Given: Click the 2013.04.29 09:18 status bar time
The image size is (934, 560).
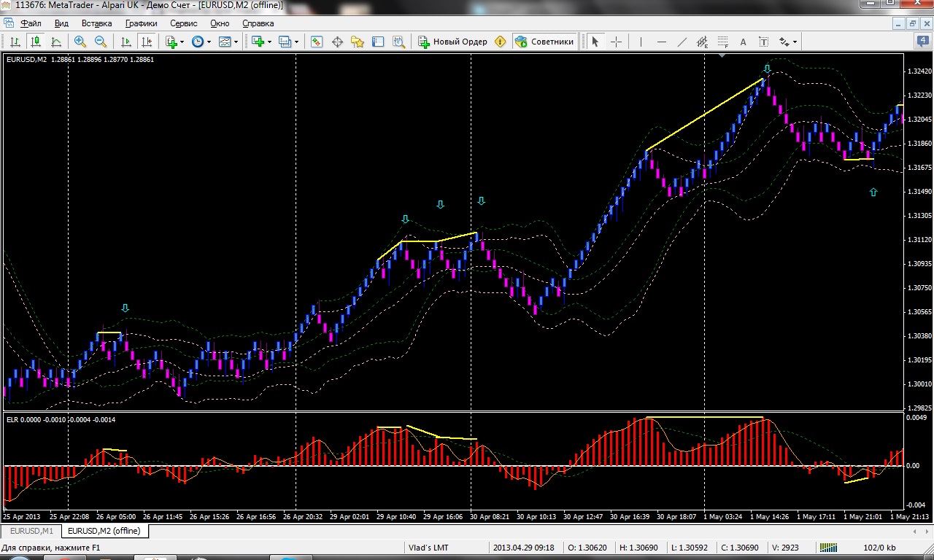Looking at the screenshot, I should [523, 548].
